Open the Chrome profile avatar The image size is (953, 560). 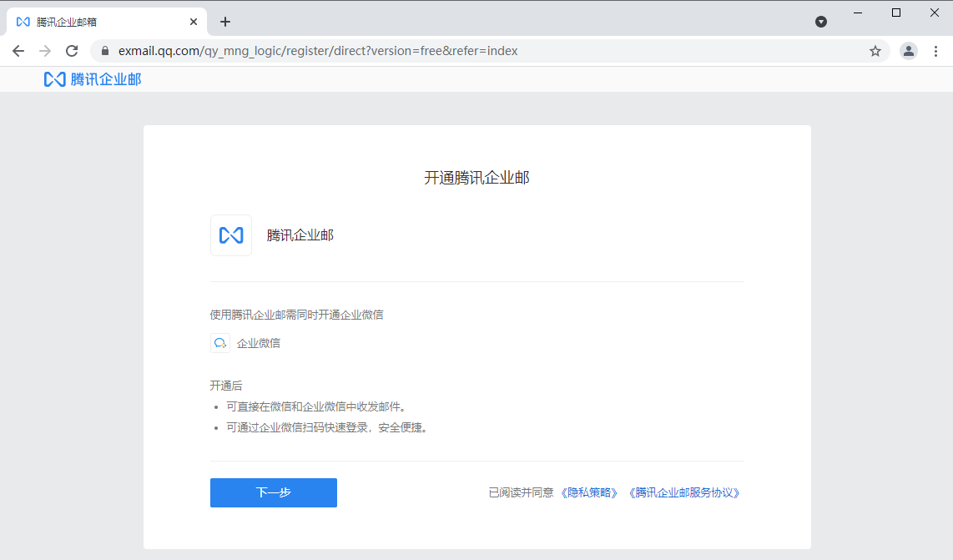tap(909, 51)
